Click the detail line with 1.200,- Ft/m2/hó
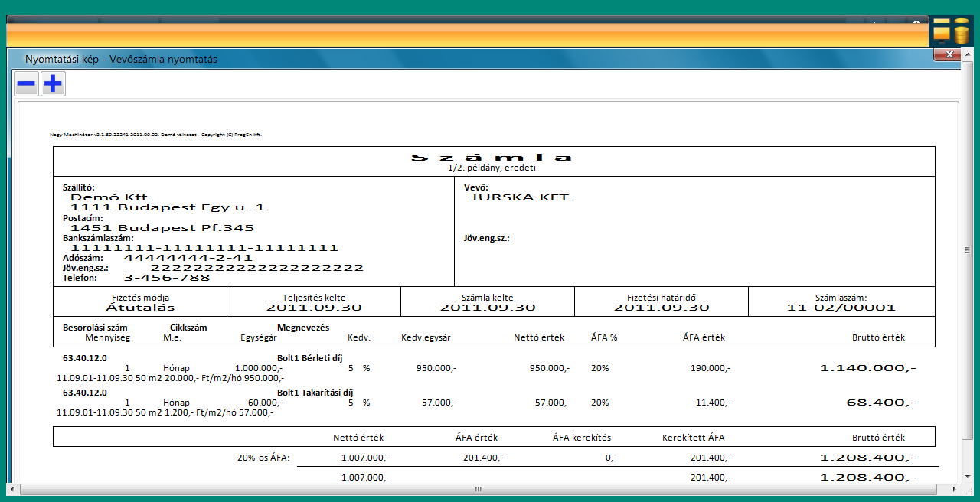The width and height of the screenshot is (980, 502). tap(165, 412)
